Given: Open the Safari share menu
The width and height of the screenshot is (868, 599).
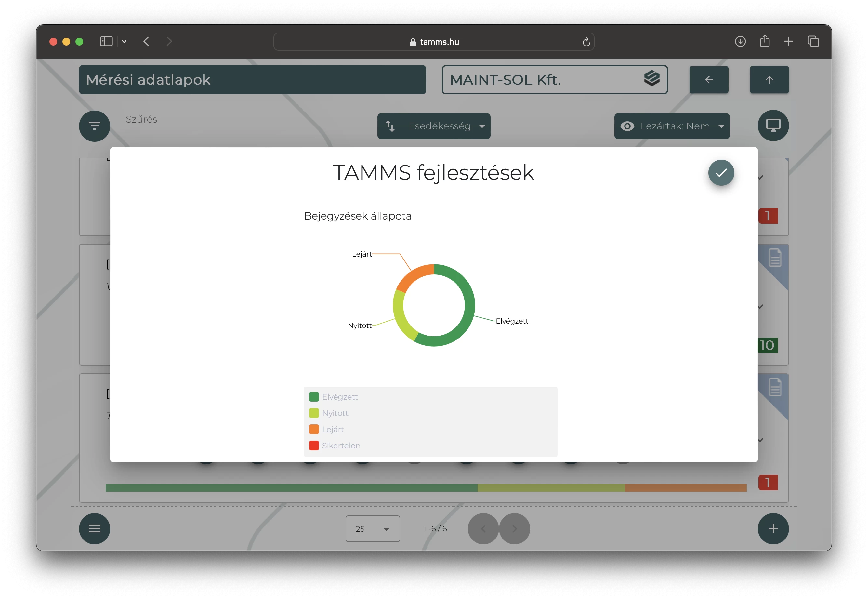Looking at the screenshot, I should click(x=765, y=41).
